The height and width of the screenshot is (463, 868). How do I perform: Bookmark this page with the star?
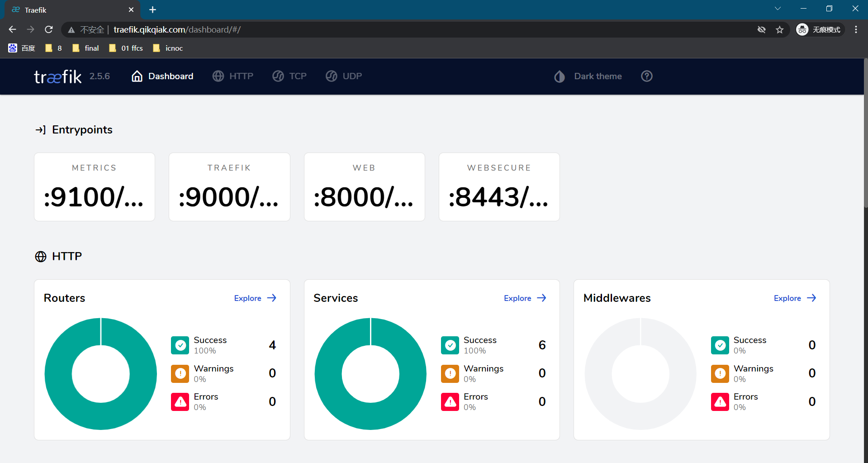(780, 29)
